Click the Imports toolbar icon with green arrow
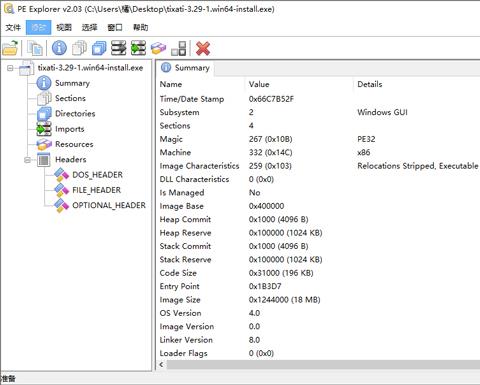 138,48
